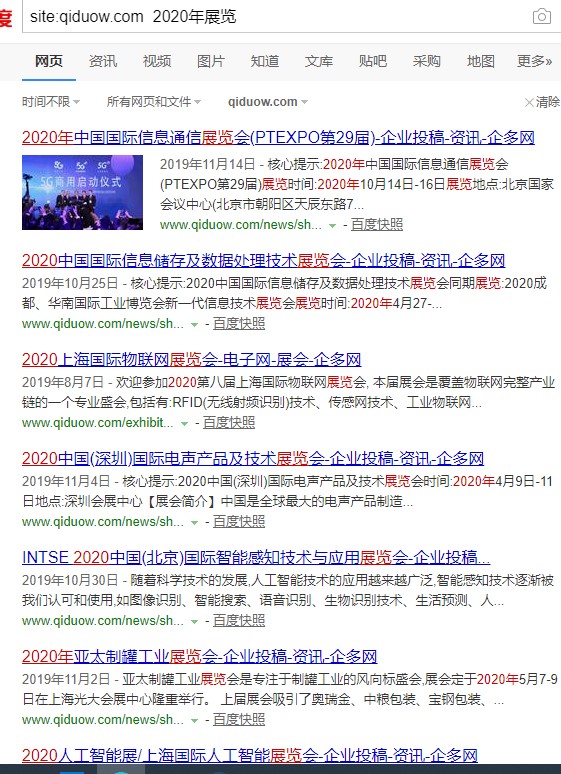Open 百度快照 for the 物联网 result
561x774 pixels.
(229, 423)
